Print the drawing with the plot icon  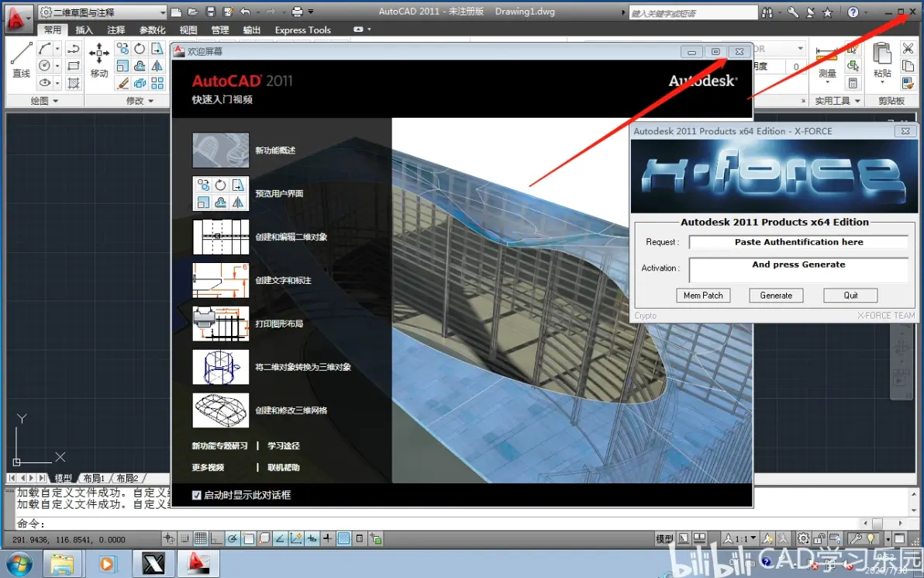[x=297, y=12]
